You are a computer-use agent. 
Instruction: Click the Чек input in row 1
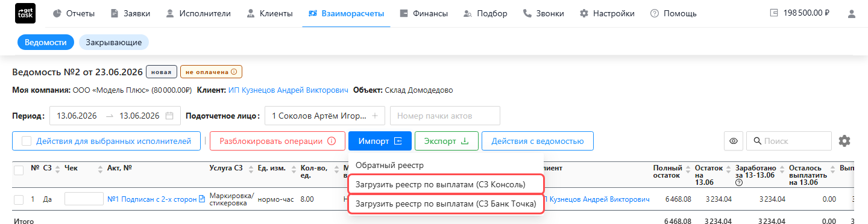[x=84, y=199]
